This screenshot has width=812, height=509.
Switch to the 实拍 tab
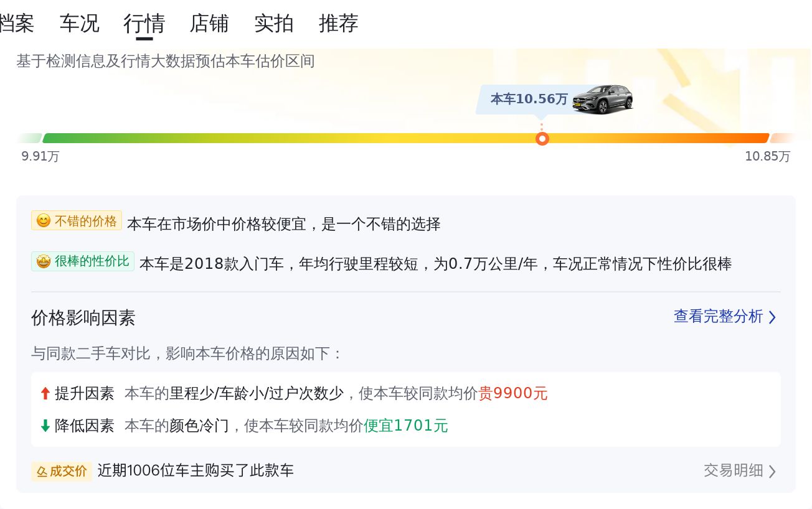[275, 24]
